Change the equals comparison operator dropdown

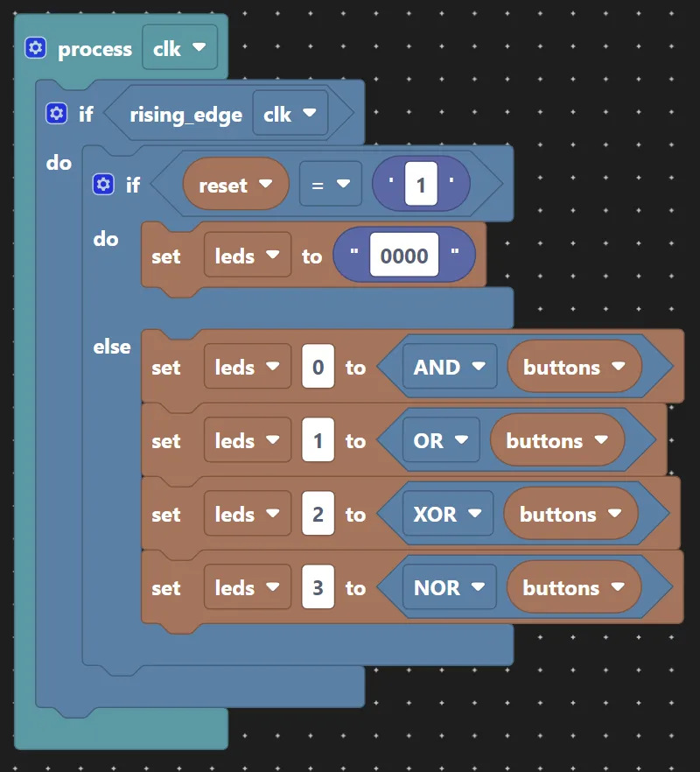(330, 186)
